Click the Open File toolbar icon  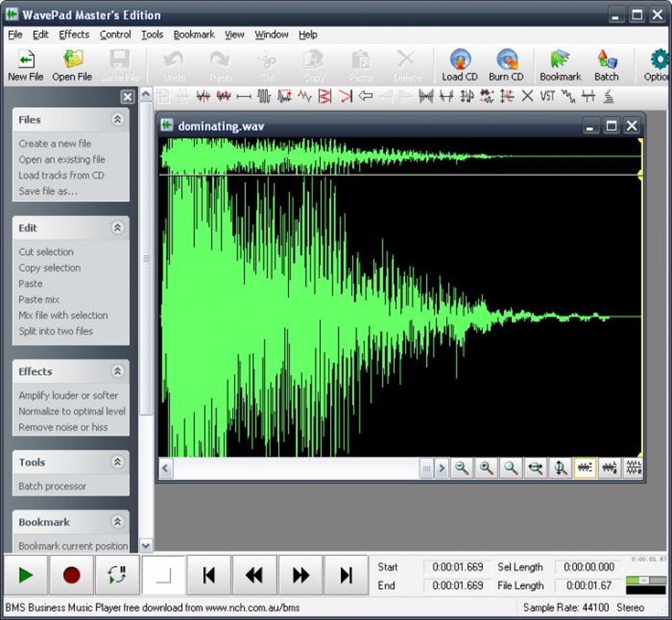point(72,65)
